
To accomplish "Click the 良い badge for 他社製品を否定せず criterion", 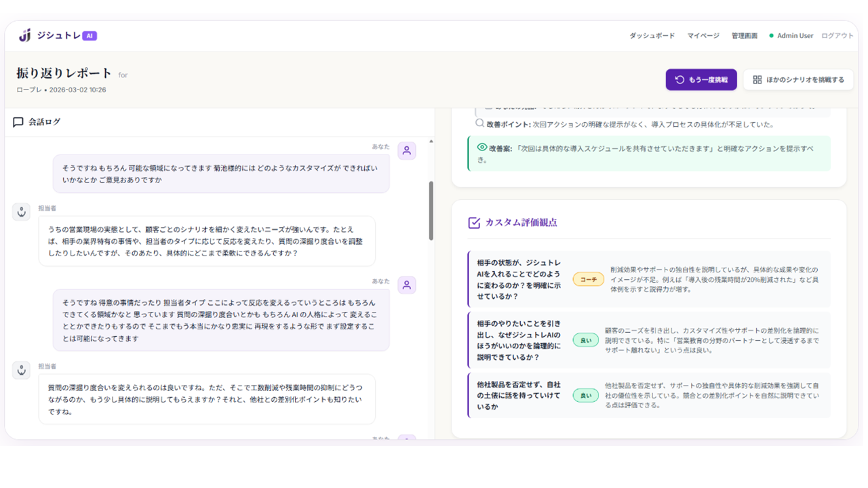I will tap(586, 395).
